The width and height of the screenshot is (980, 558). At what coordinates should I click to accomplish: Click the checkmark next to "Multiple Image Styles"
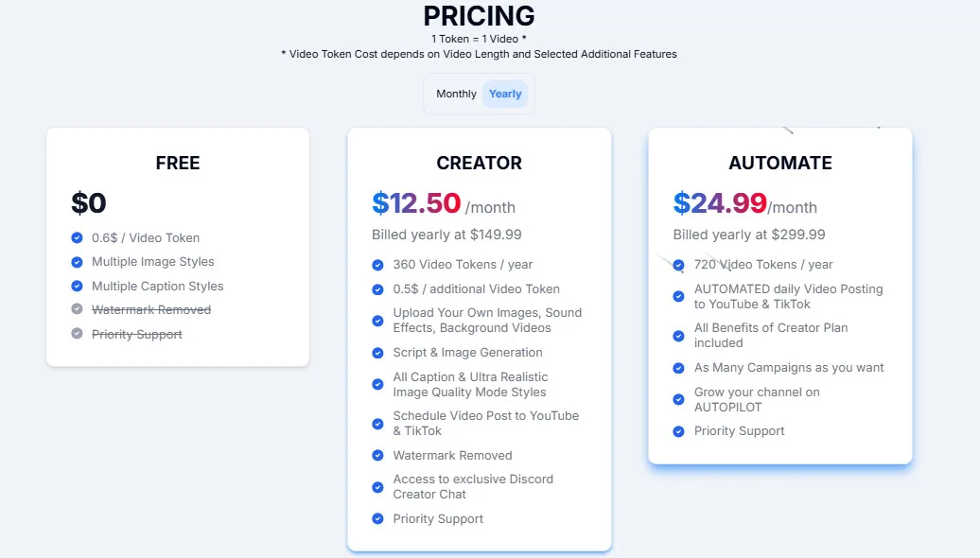(76, 262)
